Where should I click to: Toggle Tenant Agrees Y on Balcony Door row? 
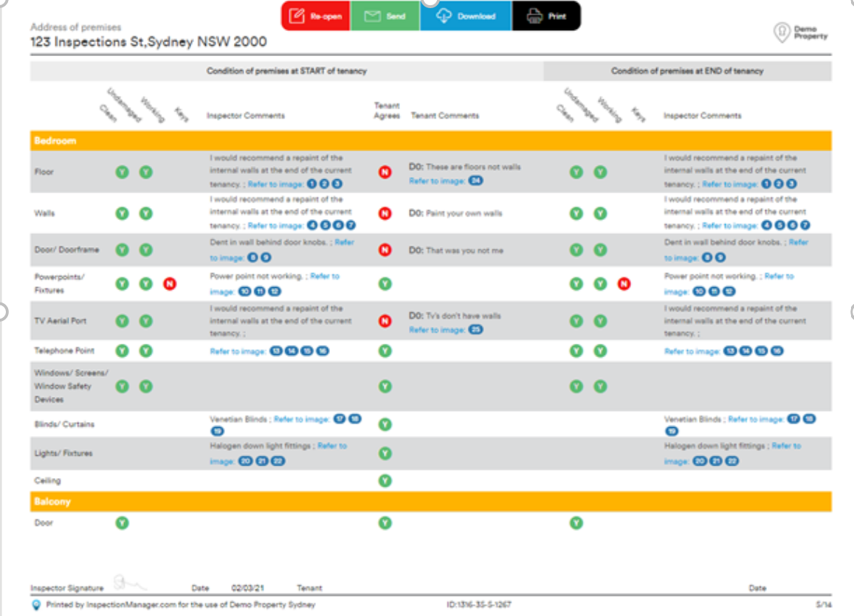385,523
